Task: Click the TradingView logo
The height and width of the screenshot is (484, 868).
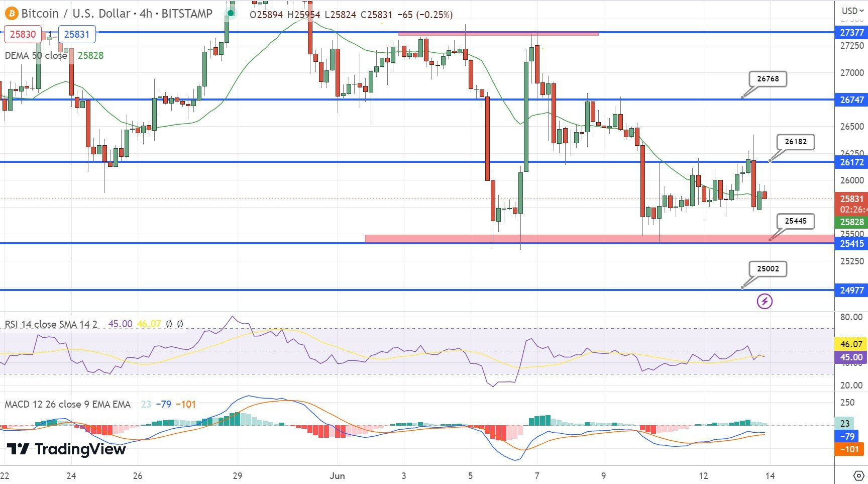Action: click(x=66, y=449)
